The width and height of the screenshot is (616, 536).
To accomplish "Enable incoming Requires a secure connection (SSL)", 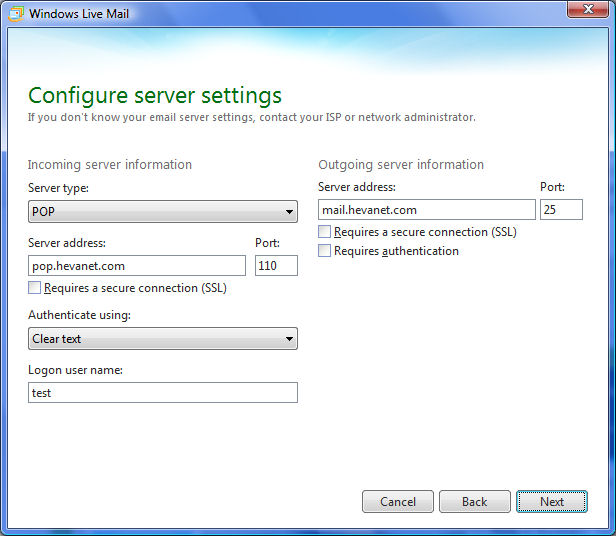I will click(35, 288).
